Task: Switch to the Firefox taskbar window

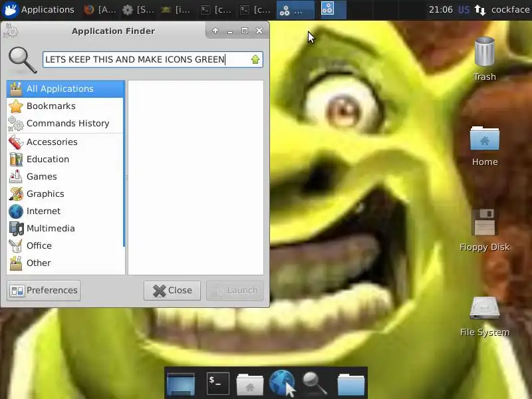Action: tap(100, 9)
